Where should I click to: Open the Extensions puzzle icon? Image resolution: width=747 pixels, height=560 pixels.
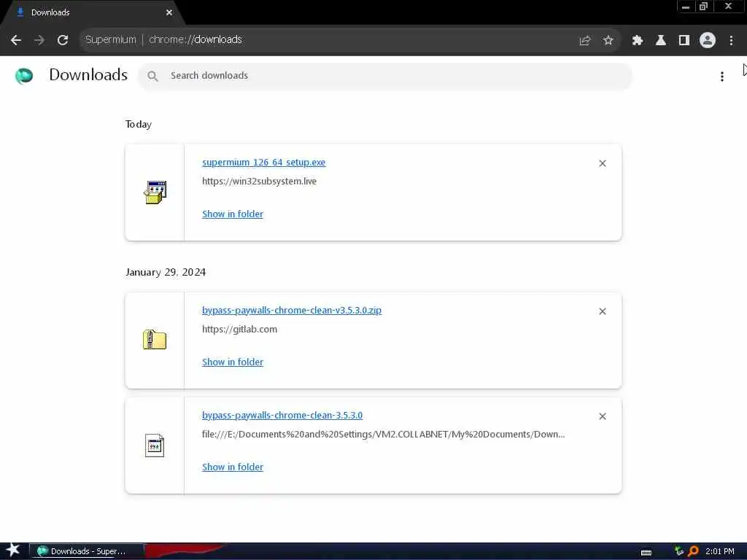638,41
